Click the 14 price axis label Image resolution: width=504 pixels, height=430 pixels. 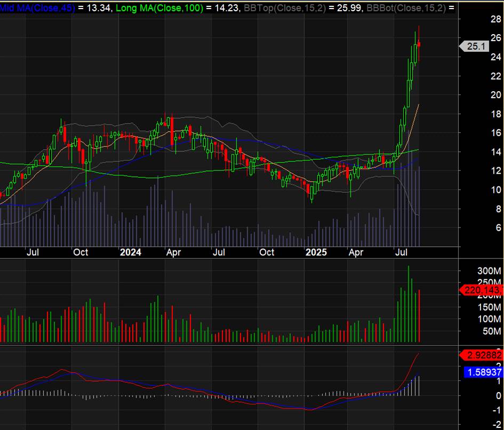point(496,151)
